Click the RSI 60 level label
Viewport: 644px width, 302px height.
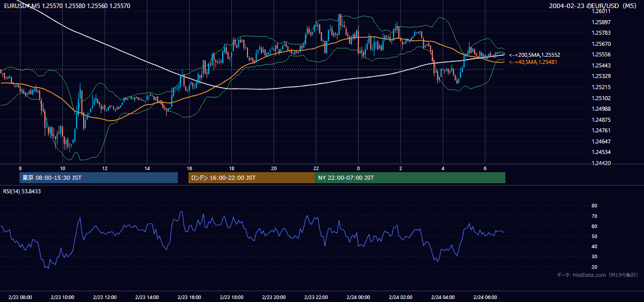coord(594,226)
